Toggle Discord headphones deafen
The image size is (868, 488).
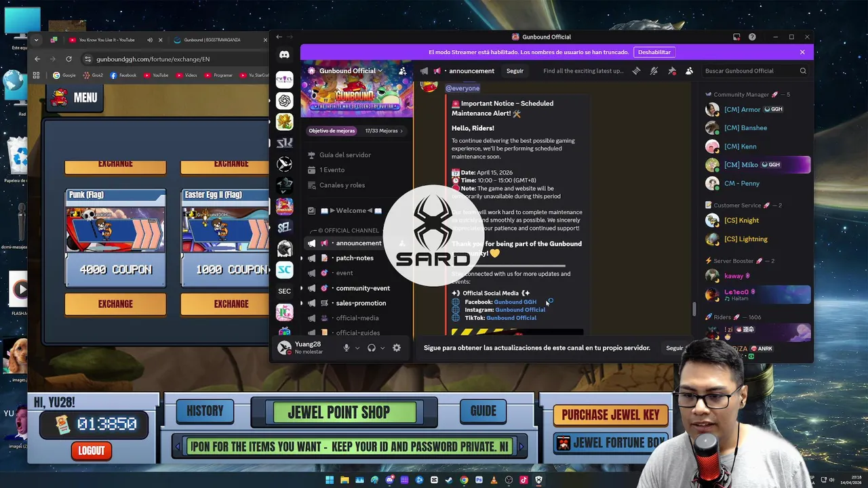click(371, 348)
